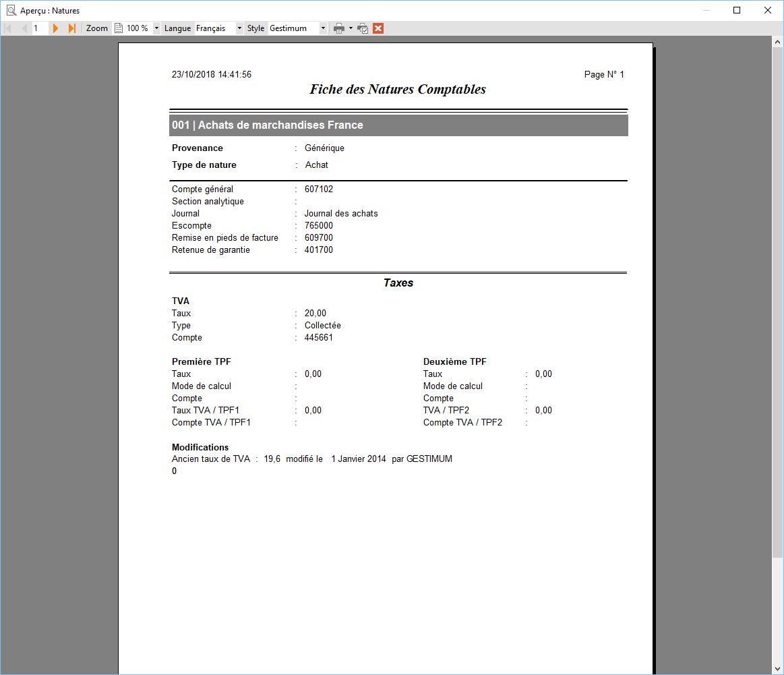The height and width of the screenshot is (675, 784).
Task: Click the value 'Générique'
Action: [x=324, y=148]
